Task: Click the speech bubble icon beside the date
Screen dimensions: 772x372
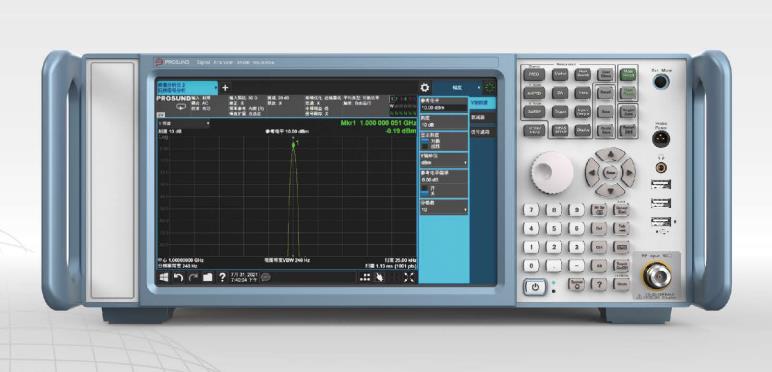Action: [x=265, y=277]
